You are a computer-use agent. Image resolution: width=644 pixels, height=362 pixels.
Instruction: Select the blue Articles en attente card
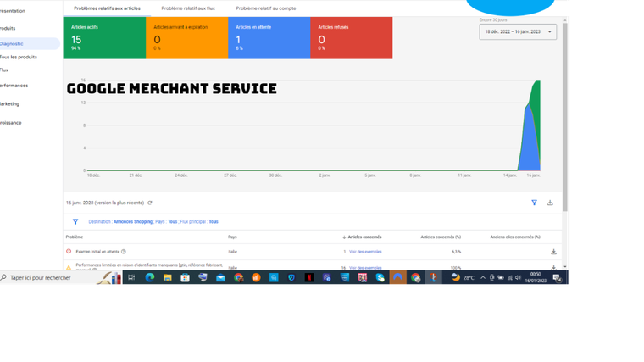(x=269, y=38)
